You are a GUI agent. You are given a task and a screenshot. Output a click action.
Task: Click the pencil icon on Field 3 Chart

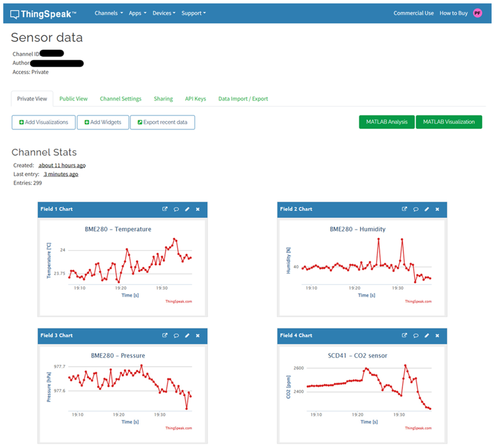[x=187, y=336]
